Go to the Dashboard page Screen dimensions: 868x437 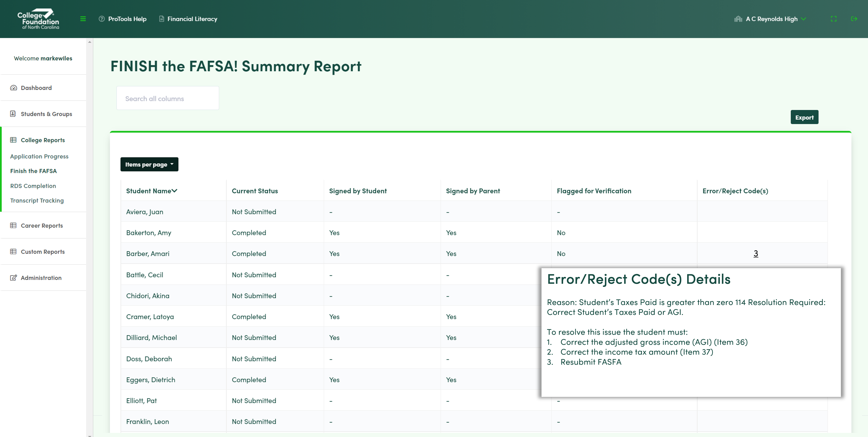pos(36,88)
